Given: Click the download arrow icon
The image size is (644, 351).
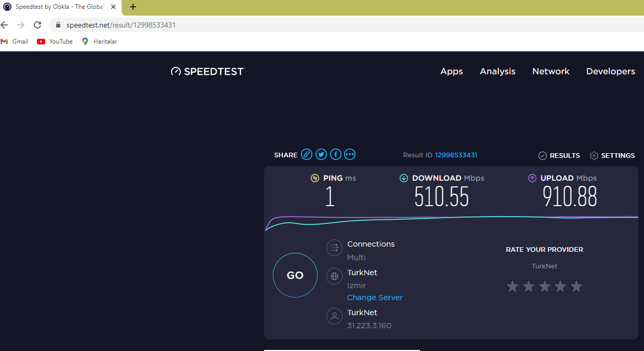Looking at the screenshot, I should [403, 178].
